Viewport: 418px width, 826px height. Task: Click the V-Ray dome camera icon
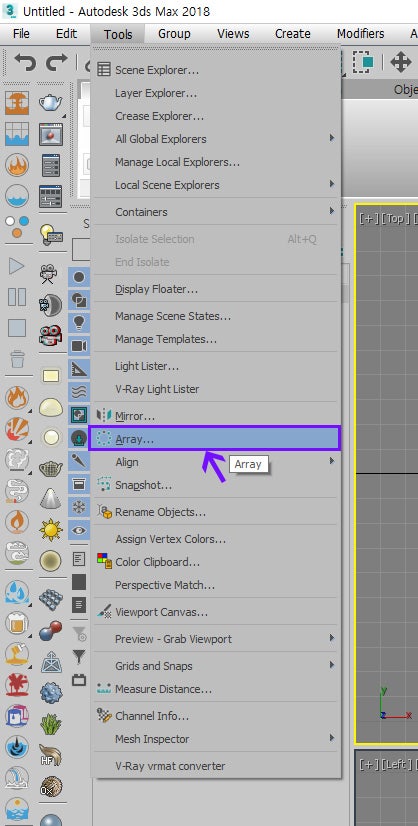51,304
